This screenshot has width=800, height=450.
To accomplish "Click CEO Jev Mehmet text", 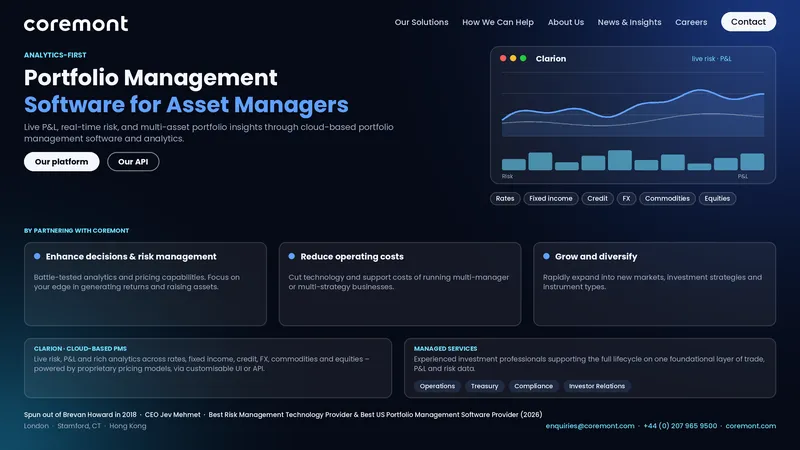I will click(172, 415).
